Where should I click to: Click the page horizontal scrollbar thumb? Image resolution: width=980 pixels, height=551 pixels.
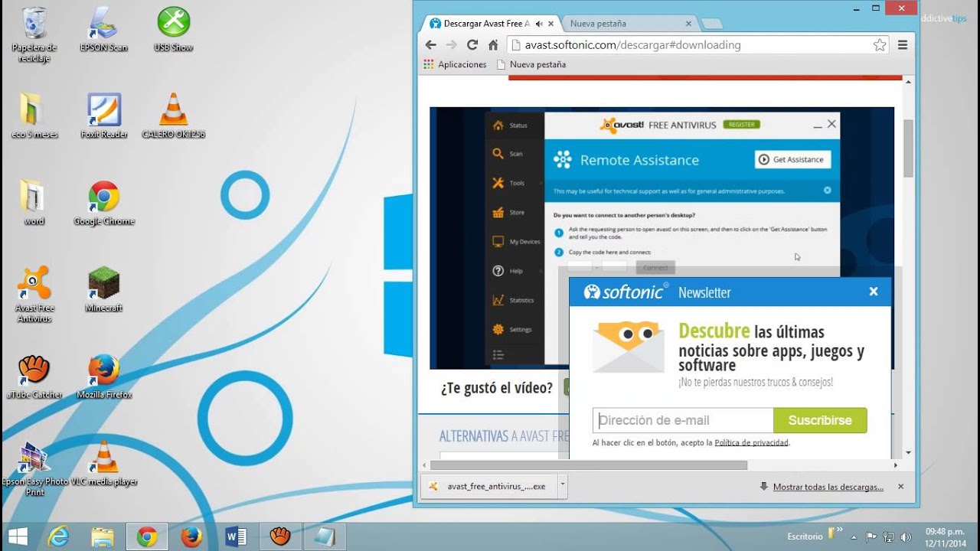point(588,465)
